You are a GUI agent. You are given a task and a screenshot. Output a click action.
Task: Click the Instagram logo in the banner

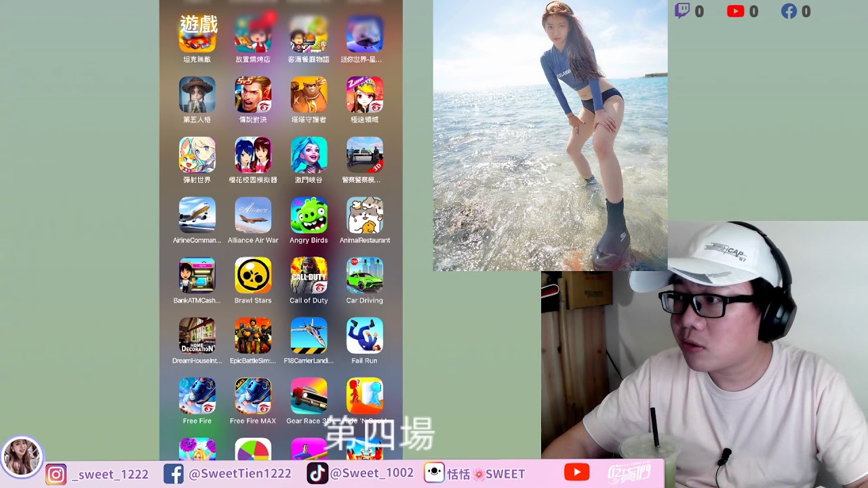tap(56, 474)
